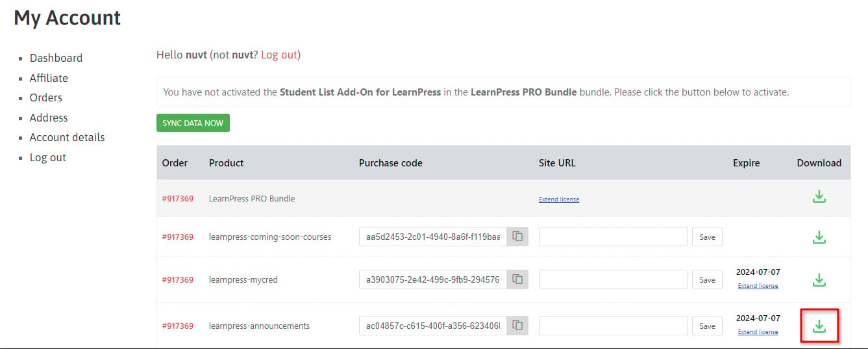Save site URL for learnpress-announcements

click(707, 326)
